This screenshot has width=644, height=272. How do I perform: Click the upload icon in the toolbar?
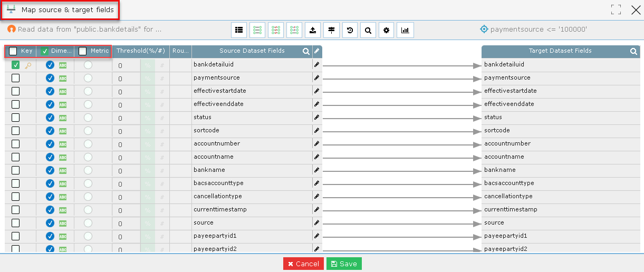313,30
